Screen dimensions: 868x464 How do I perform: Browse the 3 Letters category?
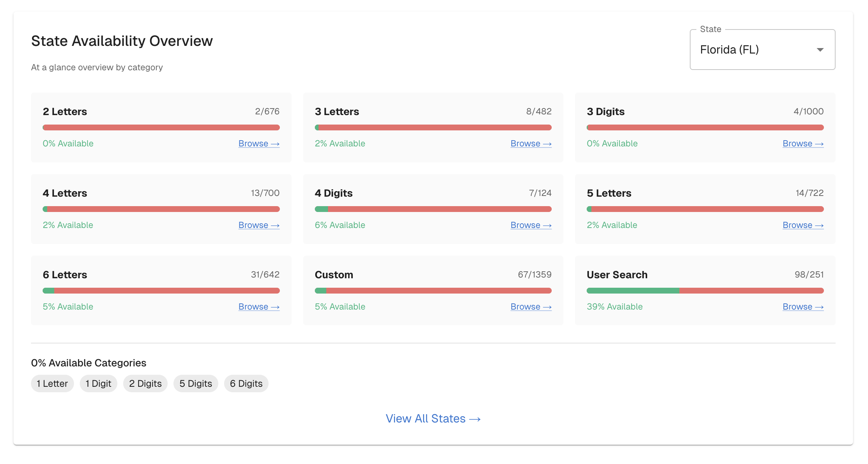pos(531,143)
